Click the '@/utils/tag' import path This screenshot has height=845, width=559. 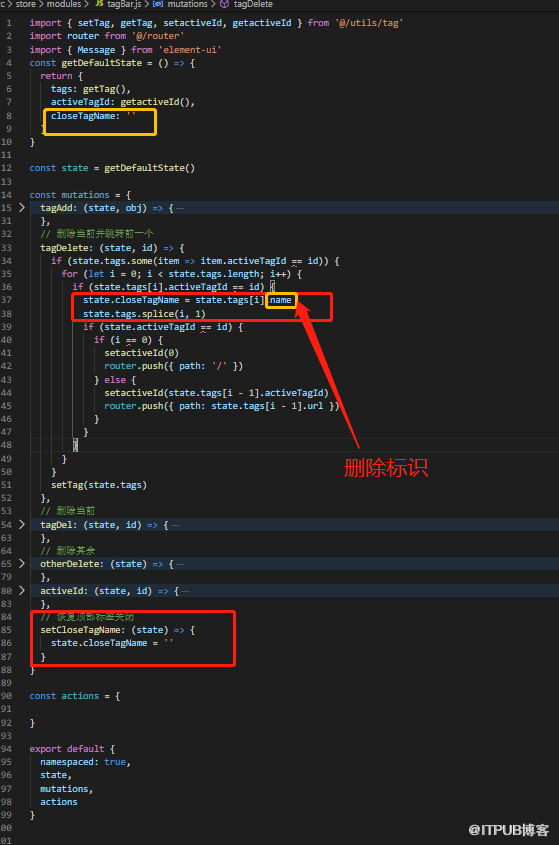tap(368, 23)
